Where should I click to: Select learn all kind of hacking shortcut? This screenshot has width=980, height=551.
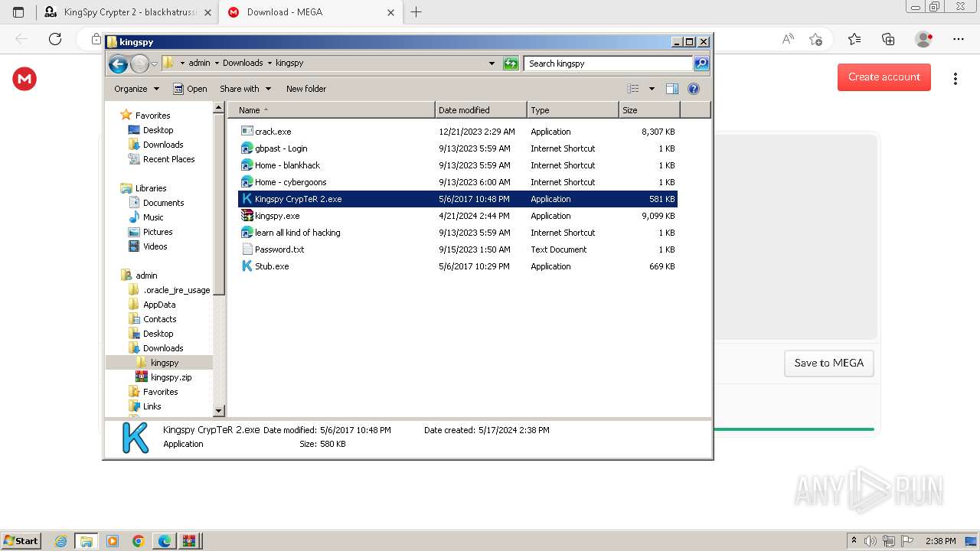coord(298,233)
